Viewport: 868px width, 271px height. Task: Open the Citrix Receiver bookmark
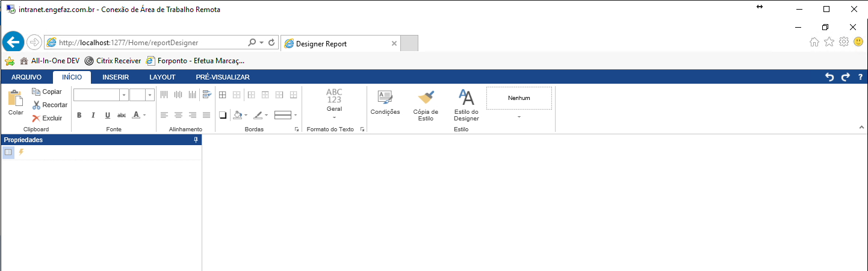(x=113, y=61)
